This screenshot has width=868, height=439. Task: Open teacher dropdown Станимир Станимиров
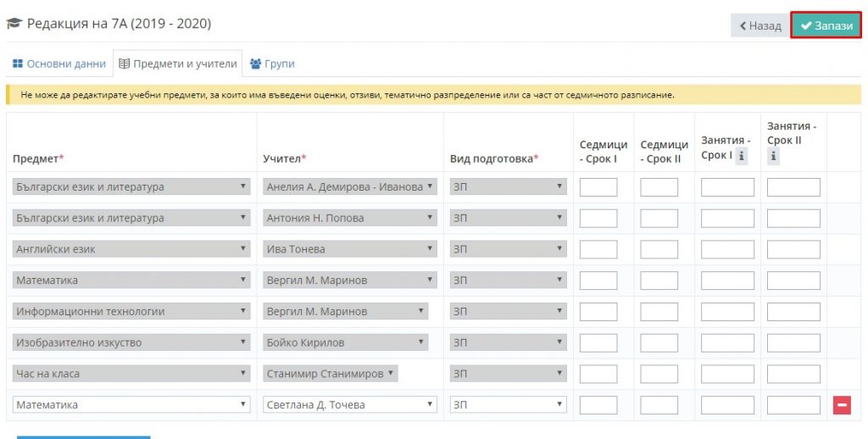click(331, 374)
